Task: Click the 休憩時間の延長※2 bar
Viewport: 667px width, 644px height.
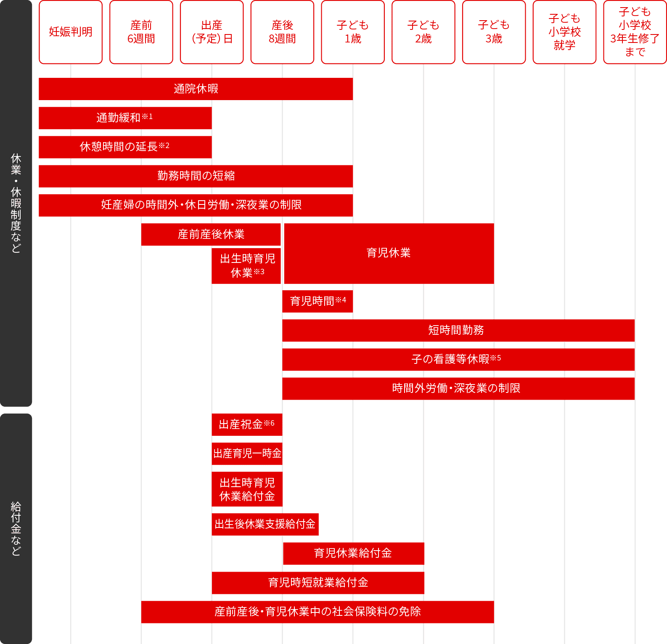Action: [125, 147]
